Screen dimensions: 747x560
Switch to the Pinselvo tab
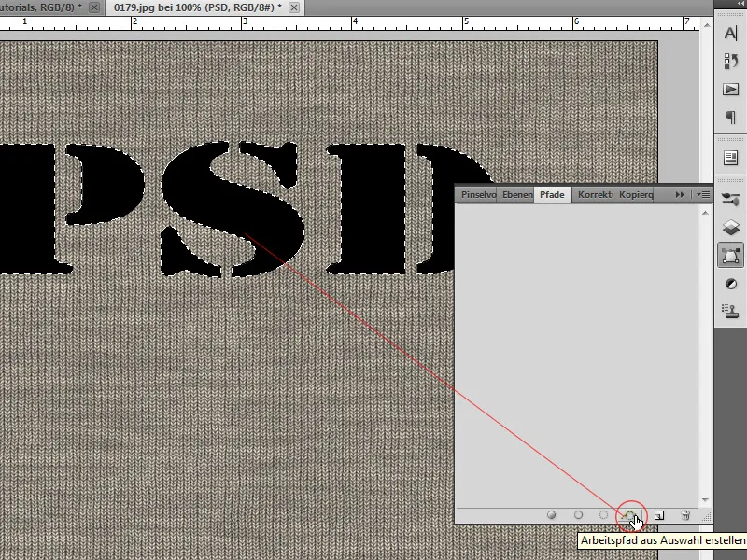click(477, 195)
